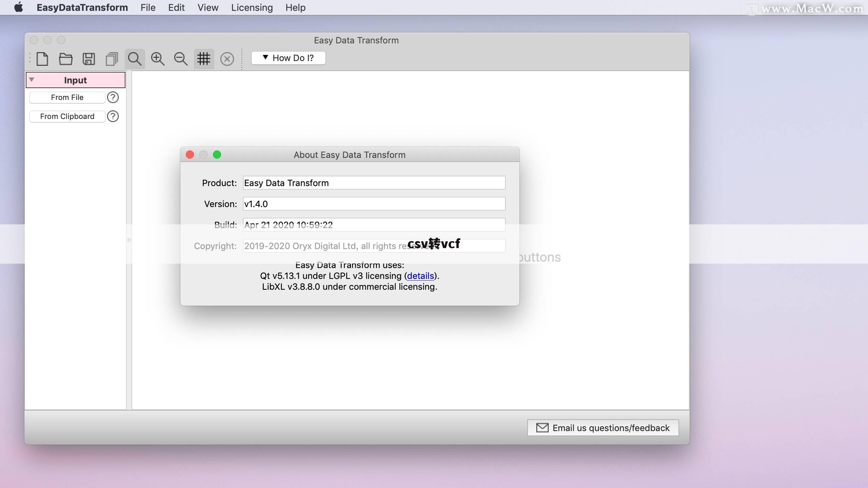The width and height of the screenshot is (868, 488).
Task: Collapse the About dialog window
Action: point(203,155)
